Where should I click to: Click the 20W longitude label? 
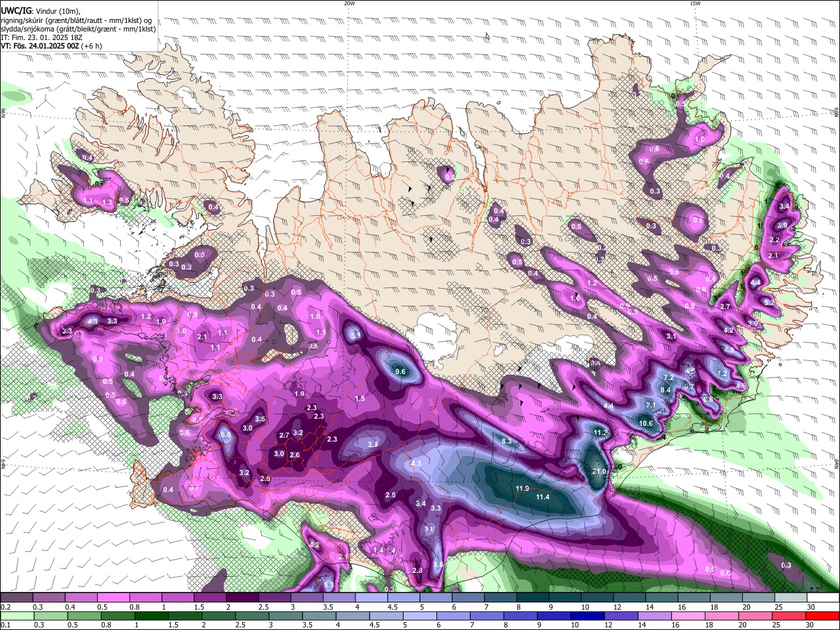349,3
